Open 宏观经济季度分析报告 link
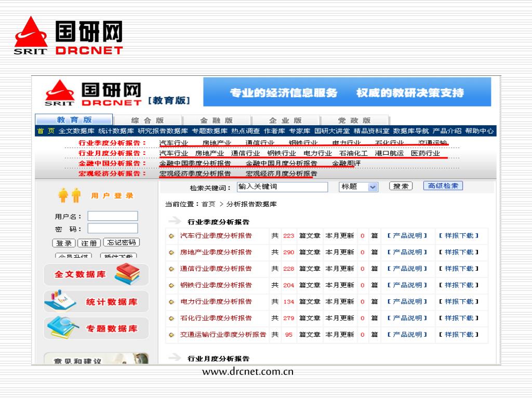 [195, 174]
